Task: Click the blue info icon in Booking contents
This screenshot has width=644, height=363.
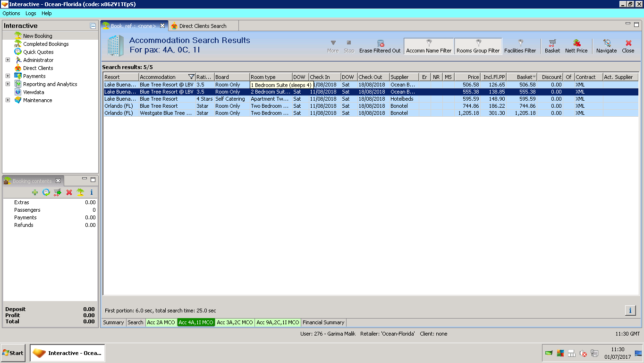Action: 92,192
